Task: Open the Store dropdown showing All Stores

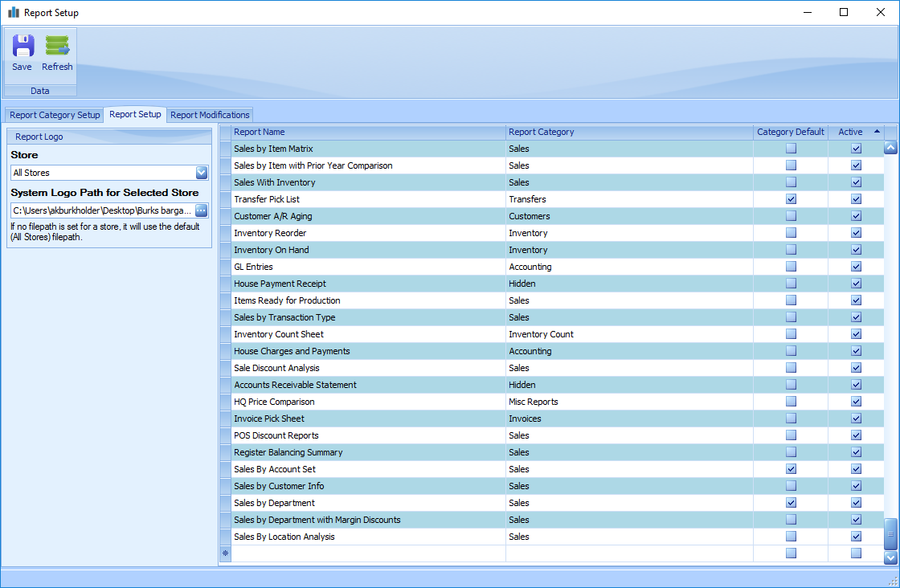Action: tap(201, 173)
